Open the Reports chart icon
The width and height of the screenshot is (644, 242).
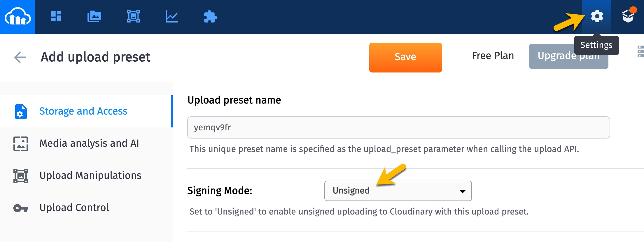172,16
